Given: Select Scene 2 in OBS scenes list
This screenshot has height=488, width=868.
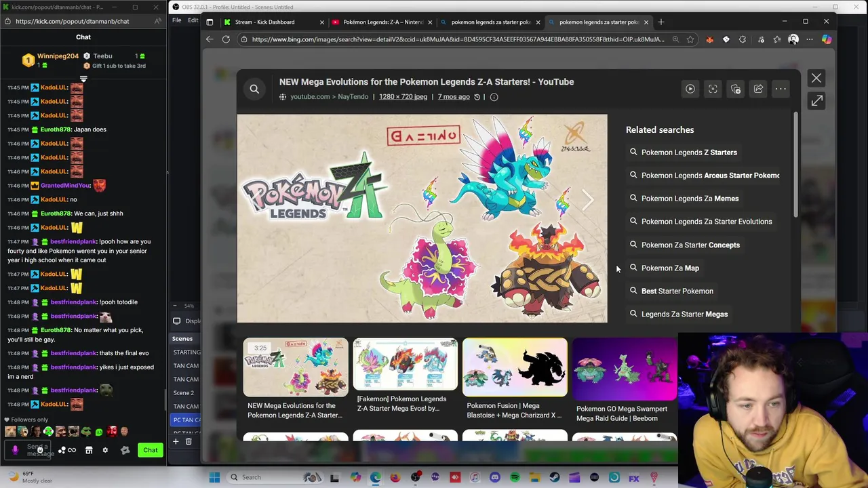Looking at the screenshot, I should coord(184,393).
